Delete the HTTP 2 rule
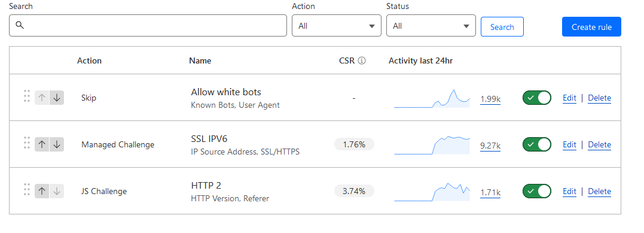This screenshot has height=233, width=644. [x=599, y=192]
